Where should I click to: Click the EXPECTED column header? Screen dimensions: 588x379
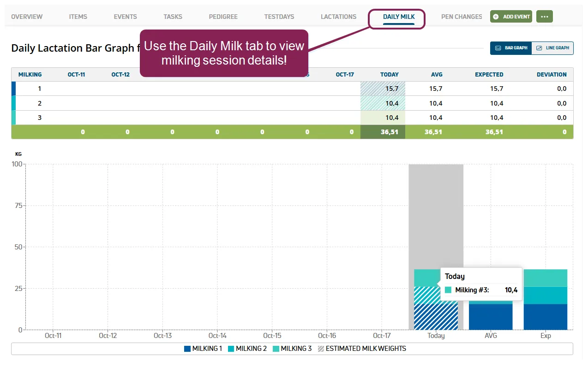click(x=489, y=75)
